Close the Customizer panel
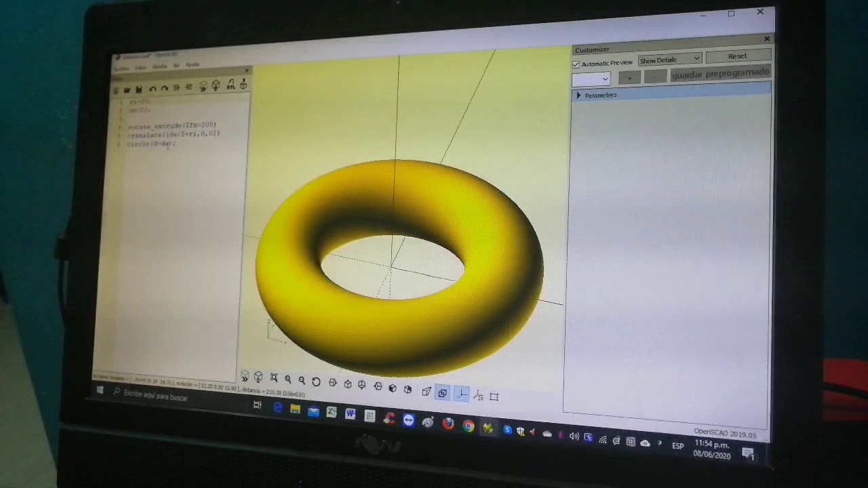 pyautogui.click(x=767, y=39)
